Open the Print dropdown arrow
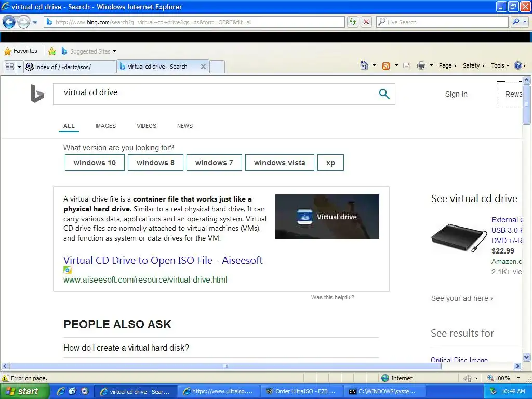Image resolution: width=532 pixels, height=399 pixels. pos(431,65)
